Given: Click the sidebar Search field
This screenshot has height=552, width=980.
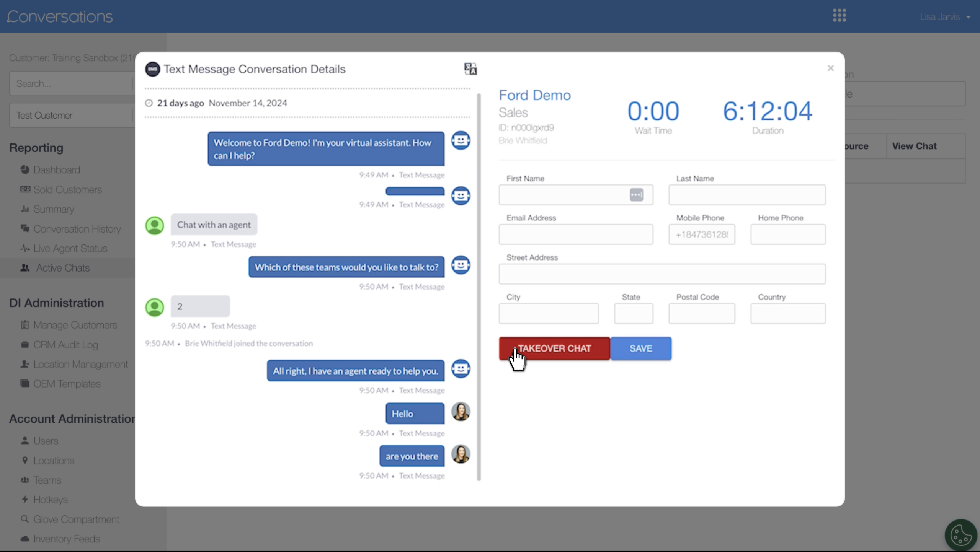Looking at the screenshot, I should [72, 83].
